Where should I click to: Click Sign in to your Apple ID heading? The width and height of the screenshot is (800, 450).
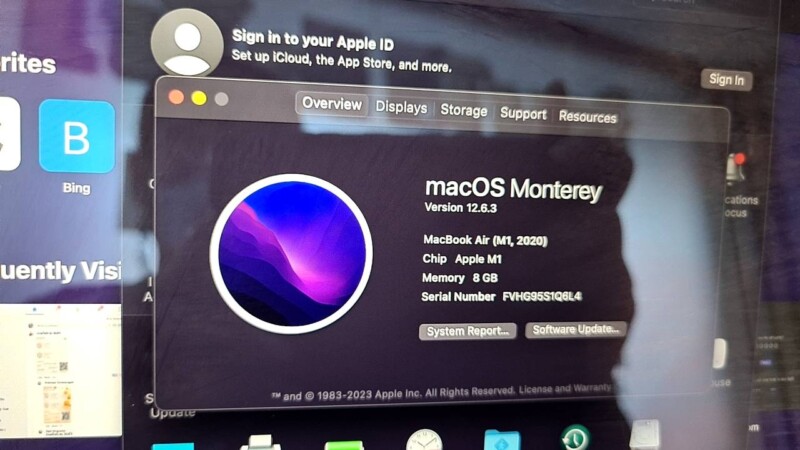coord(313,40)
